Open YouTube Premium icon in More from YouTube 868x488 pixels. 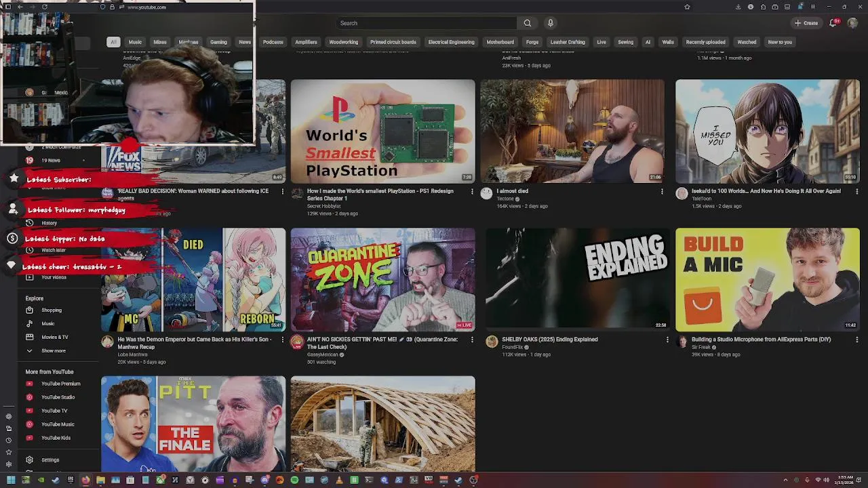[x=29, y=384]
